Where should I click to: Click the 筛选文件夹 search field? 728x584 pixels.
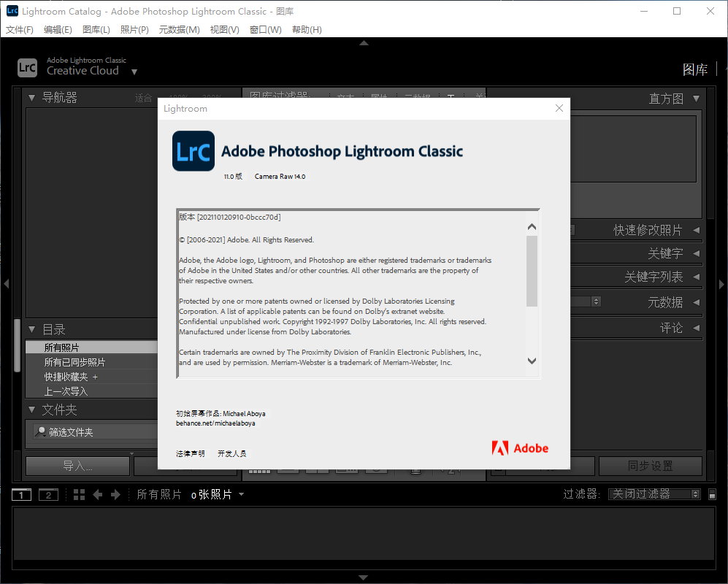[x=95, y=431]
